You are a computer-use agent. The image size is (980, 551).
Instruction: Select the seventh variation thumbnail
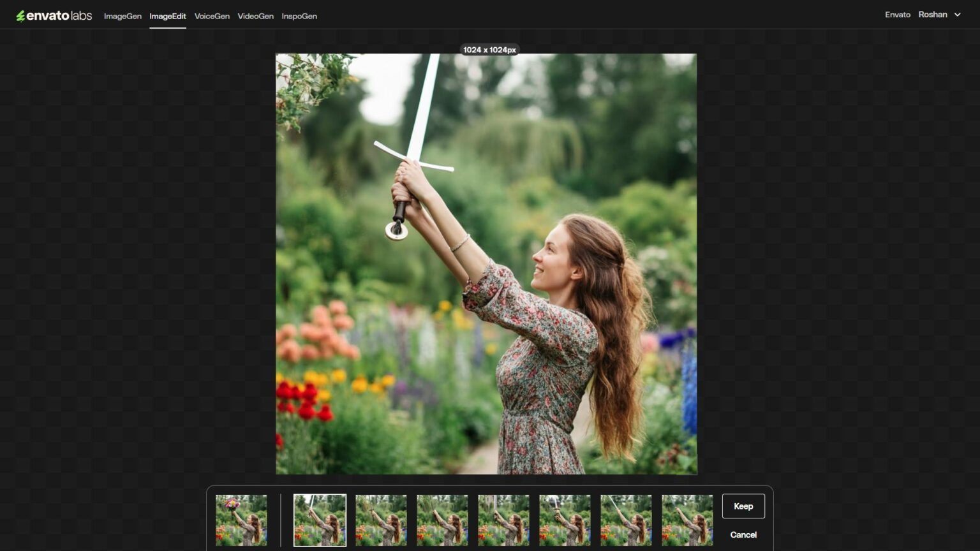click(626, 520)
